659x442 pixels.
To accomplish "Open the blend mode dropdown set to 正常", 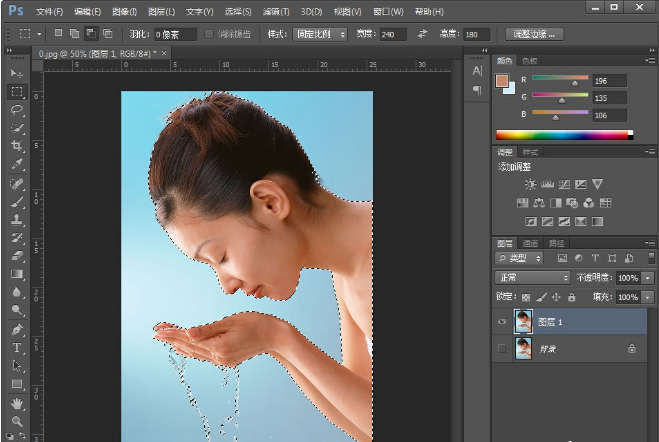I will pos(532,277).
